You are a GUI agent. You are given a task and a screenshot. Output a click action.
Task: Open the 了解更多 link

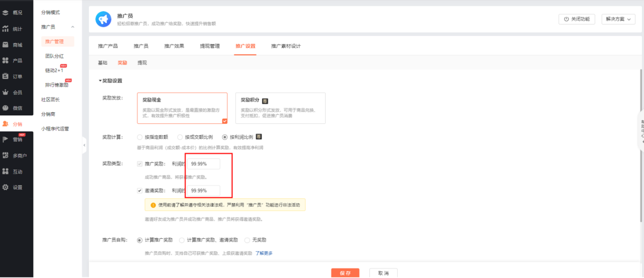point(264,253)
